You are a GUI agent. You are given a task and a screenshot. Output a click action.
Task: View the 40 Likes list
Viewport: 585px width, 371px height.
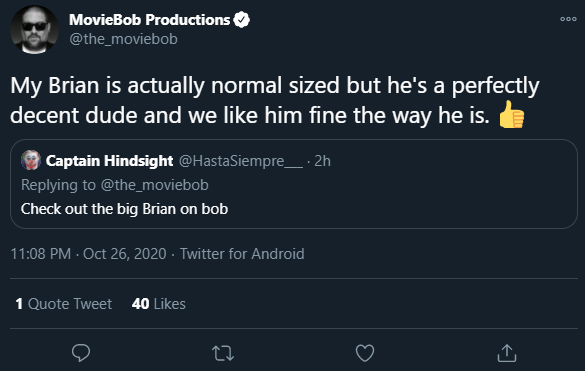(159, 304)
